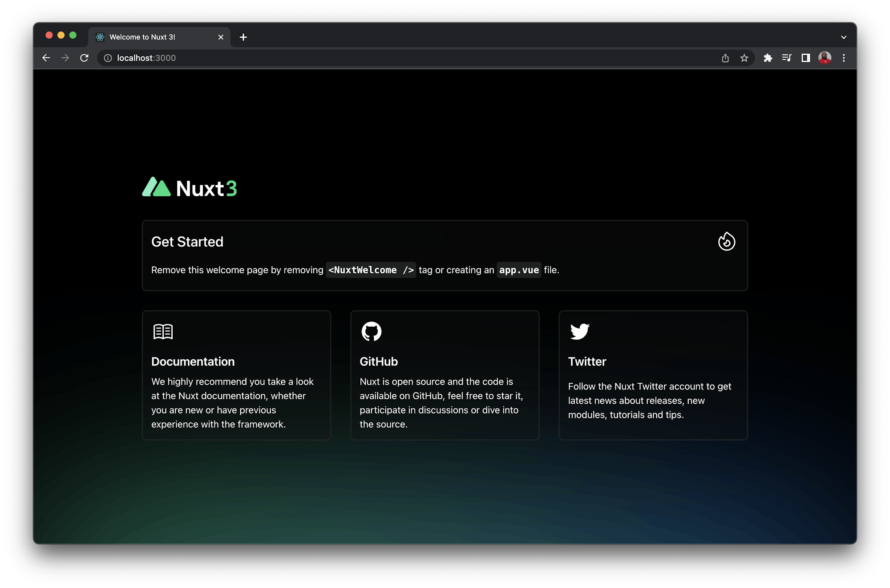Click the NuxtWelcome tag snippet
The image size is (890, 588).
371,270
